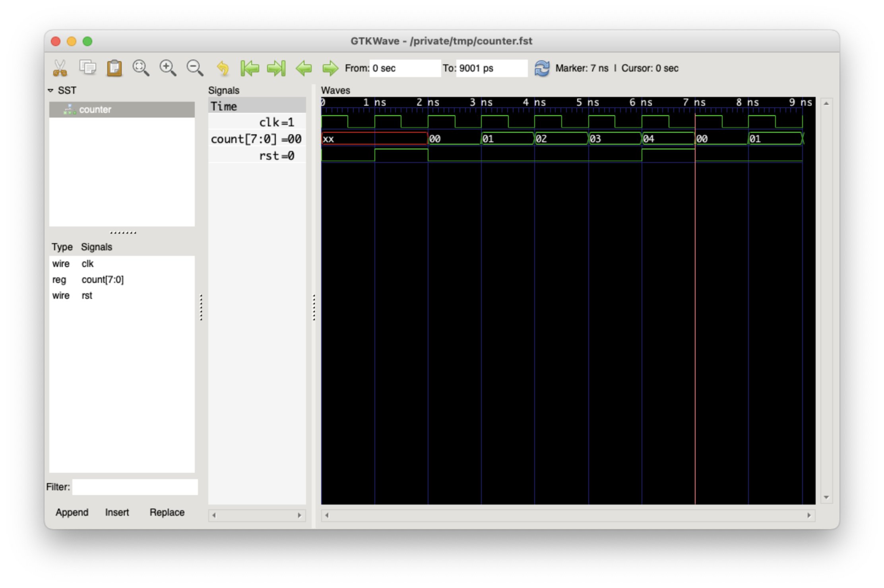The width and height of the screenshot is (884, 588).
Task: Select the Cut Traces tool
Action: 60,68
